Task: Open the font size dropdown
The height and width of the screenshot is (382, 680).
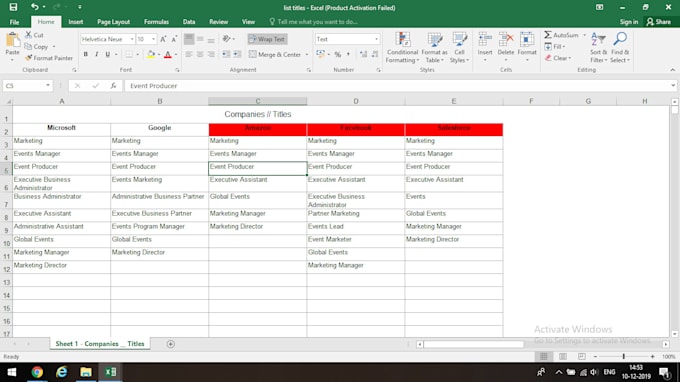Action: 153,39
